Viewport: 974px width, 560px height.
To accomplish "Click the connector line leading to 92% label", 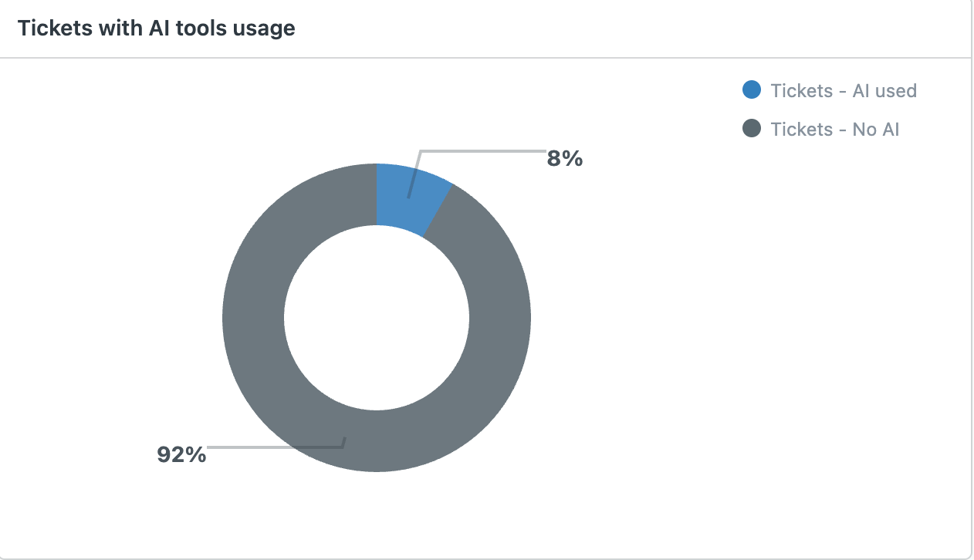I will (275, 447).
